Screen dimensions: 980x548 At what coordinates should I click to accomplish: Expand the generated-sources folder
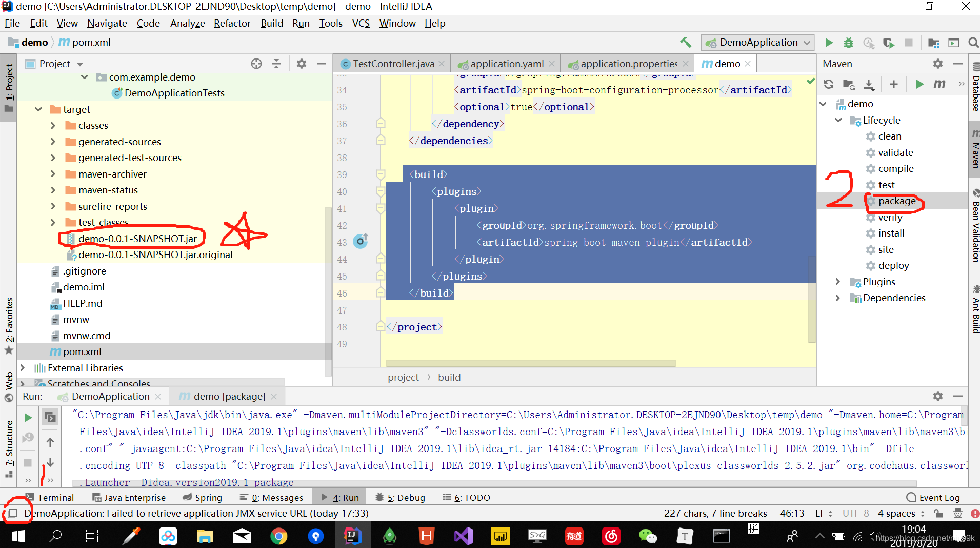(53, 142)
